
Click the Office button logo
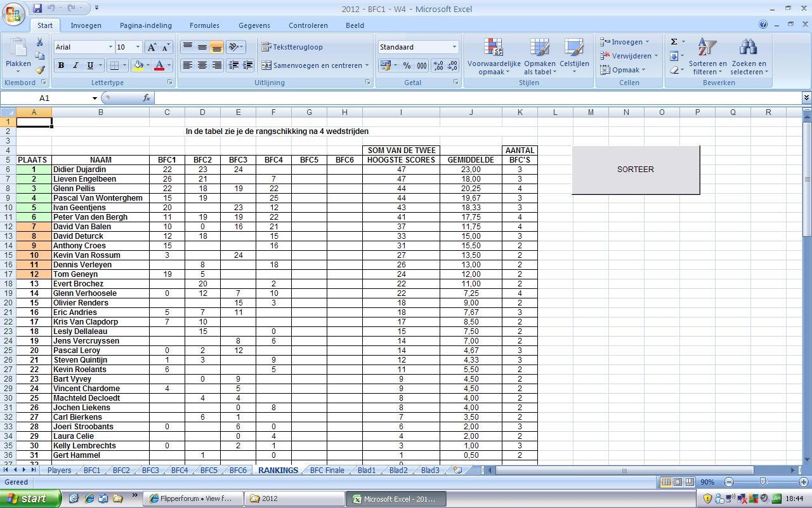click(13, 14)
